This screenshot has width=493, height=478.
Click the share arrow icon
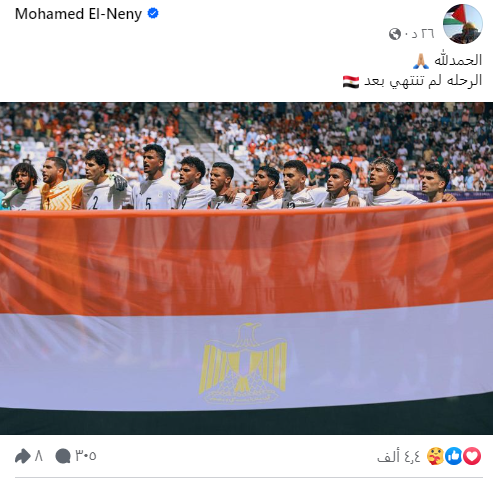pos(23,456)
